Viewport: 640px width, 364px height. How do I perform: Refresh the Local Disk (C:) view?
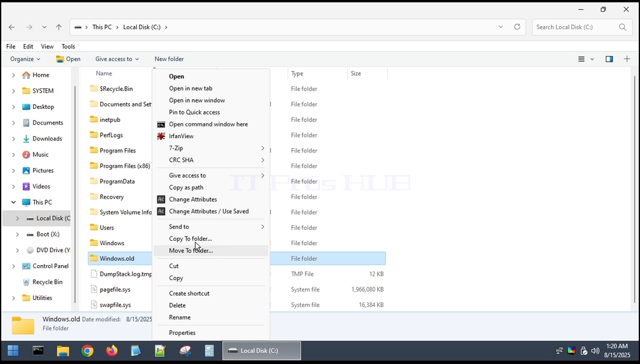pos(517,27)
